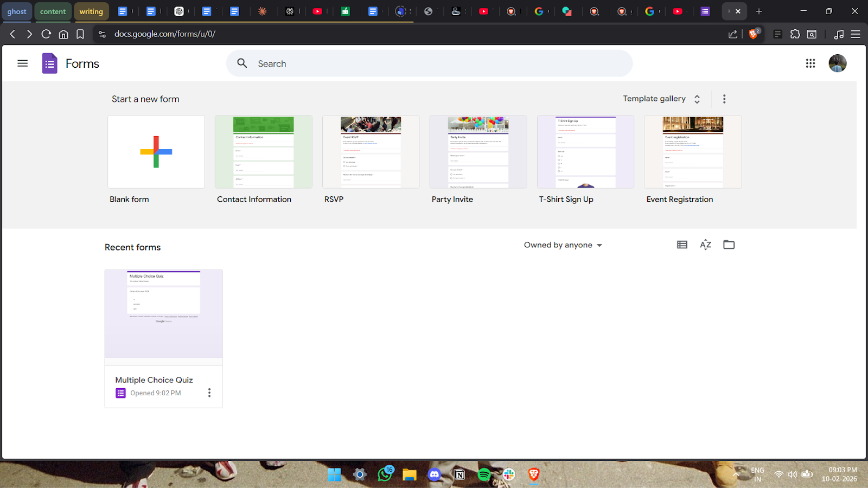Choose the Event Registration template
The image size is (868, 488).
(693, 152)
